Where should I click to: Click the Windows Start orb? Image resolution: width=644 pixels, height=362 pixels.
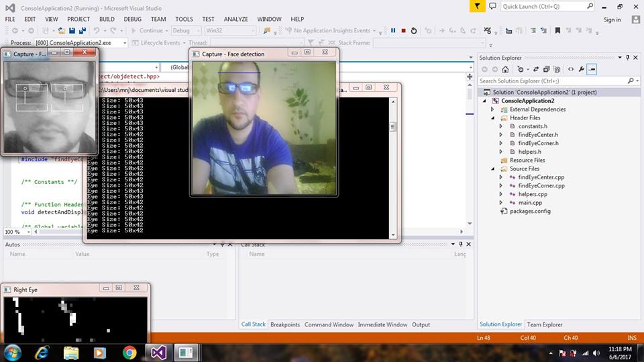click(12, 353)
